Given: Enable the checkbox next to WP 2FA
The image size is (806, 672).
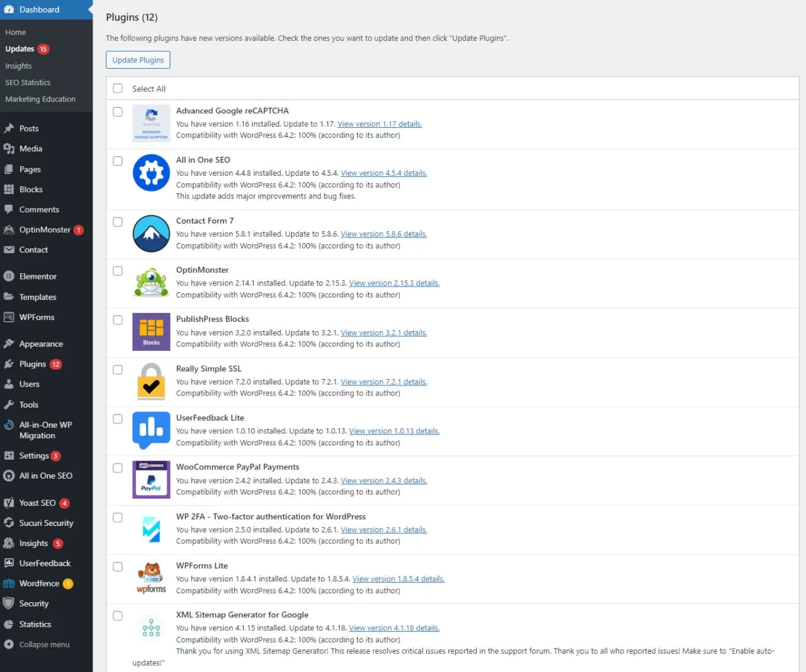Looking at the screenshot, I should [118, 518].
